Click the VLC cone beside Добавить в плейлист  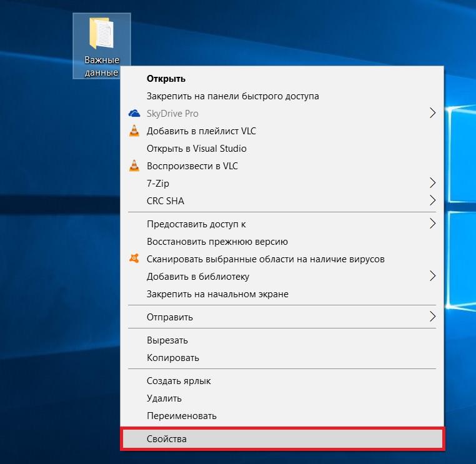[134, 131]
